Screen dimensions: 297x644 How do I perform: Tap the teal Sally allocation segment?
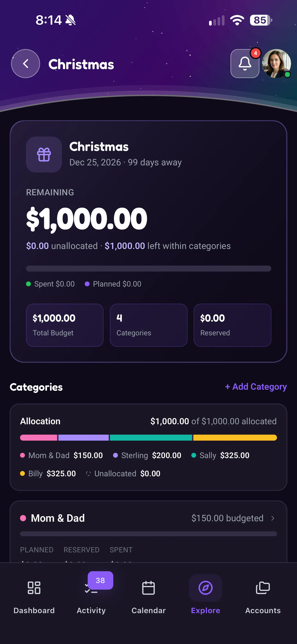click(x=151, y=437)
